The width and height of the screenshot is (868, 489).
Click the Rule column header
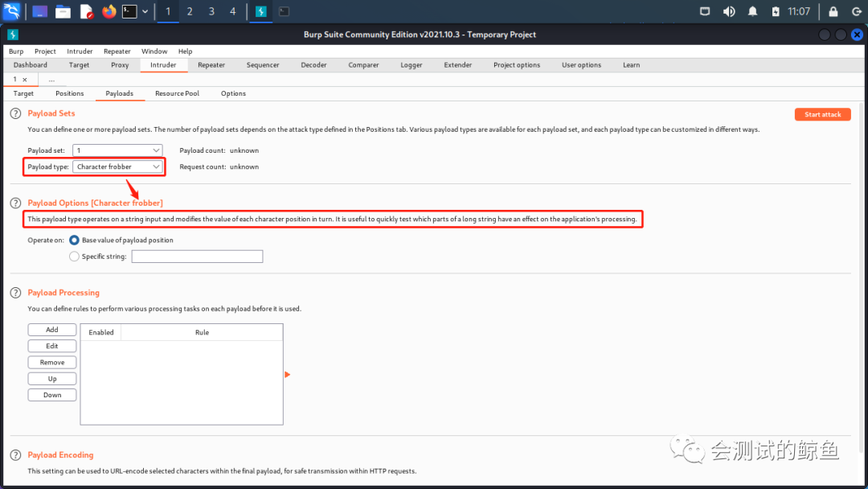tap(202, 332)
